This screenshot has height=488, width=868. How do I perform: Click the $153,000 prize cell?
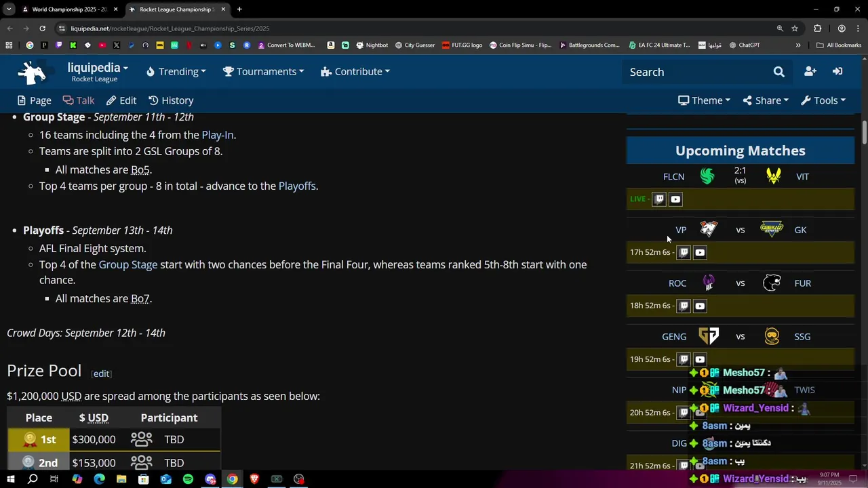[94, 463]
